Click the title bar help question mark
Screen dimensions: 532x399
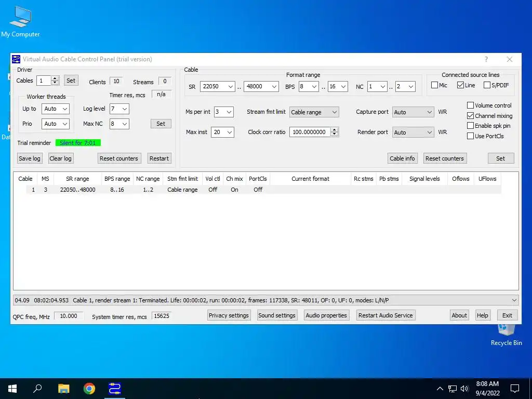tap(486, 59)
